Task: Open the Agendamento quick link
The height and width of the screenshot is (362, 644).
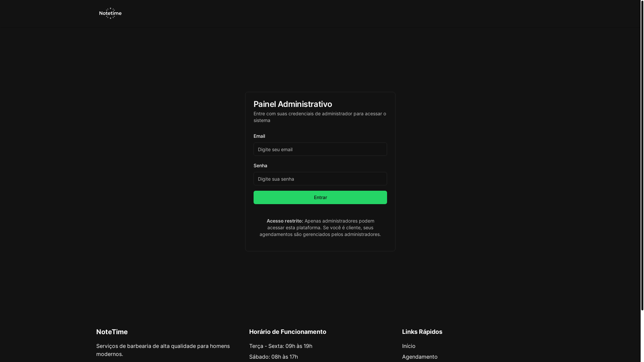Action: click(420, 357)
